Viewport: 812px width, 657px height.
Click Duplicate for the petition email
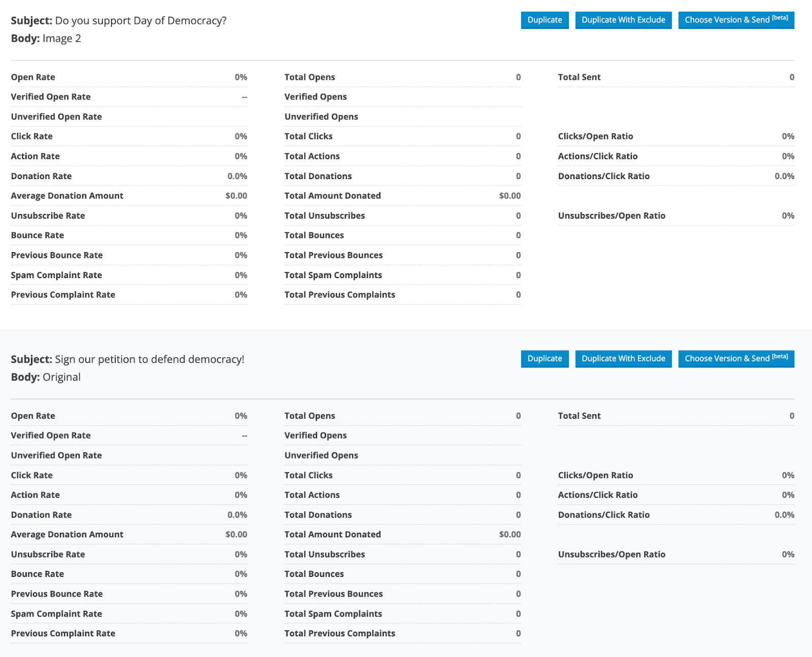click(545, 359)
